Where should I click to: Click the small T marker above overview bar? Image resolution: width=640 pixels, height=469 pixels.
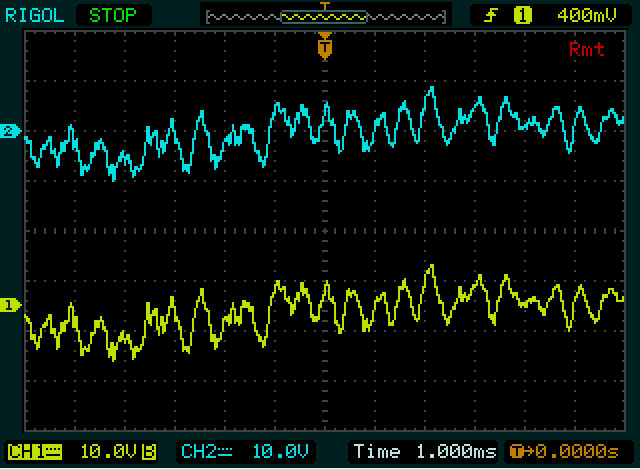click(x=325, y=6)
